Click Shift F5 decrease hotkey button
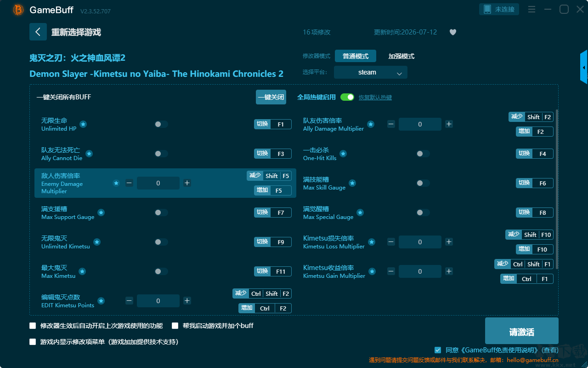Viewport: 588px width, 368px height. point(269,176)
